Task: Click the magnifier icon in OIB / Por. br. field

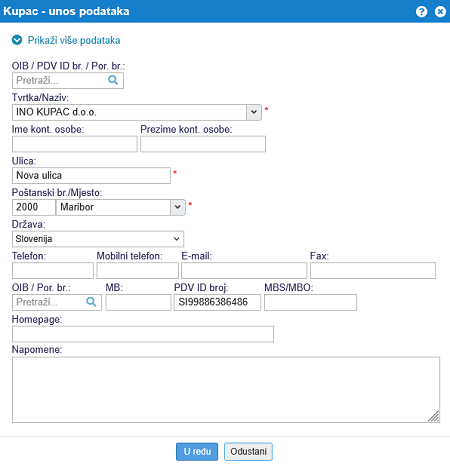Action: point(91,302)
